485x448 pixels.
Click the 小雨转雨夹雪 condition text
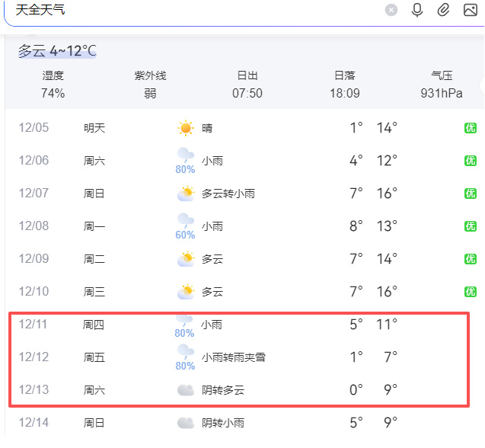tap(234, 357)
